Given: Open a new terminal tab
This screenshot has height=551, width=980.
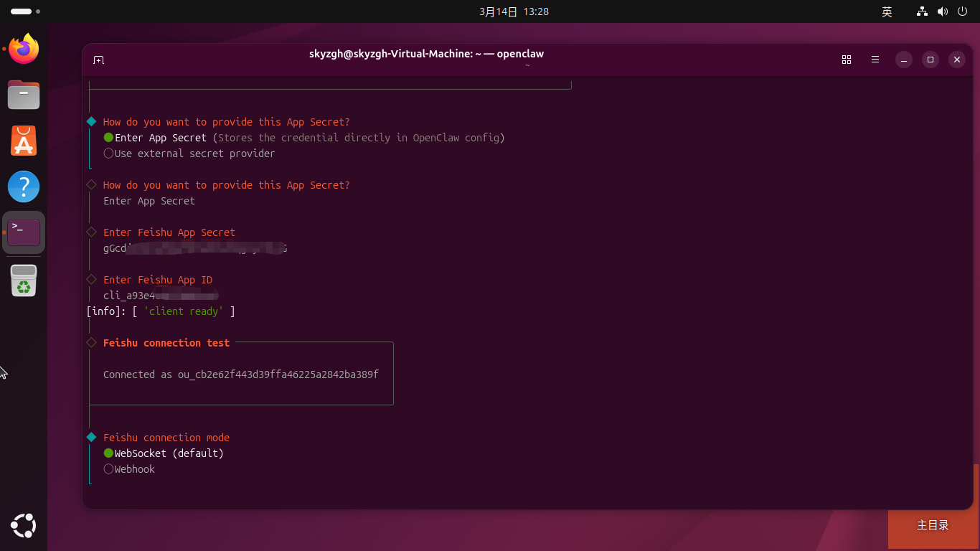Looking at the screenshot, I should click(x=99, y=60).
